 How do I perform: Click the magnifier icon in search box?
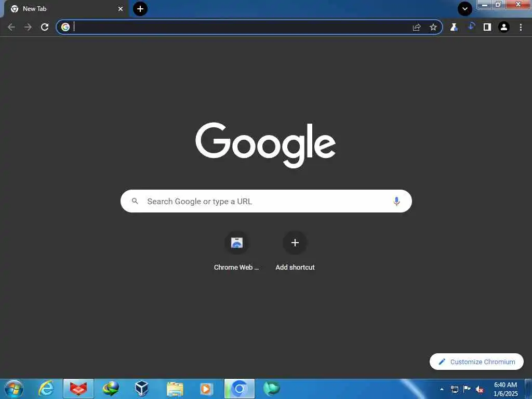(x=135, y=201)
